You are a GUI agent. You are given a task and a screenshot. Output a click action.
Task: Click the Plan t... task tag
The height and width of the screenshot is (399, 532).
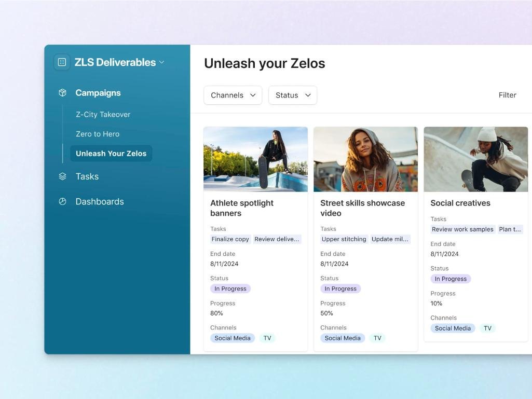click(510, 229)
